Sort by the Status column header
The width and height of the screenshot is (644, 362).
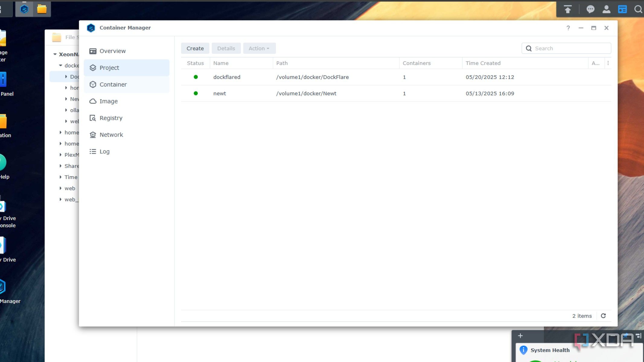(195, 63)
